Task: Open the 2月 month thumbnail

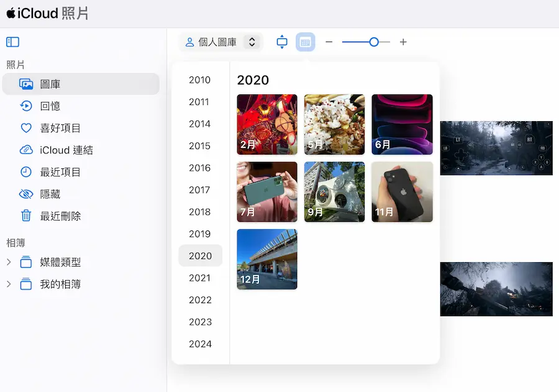Action: [x=267, y=124]
